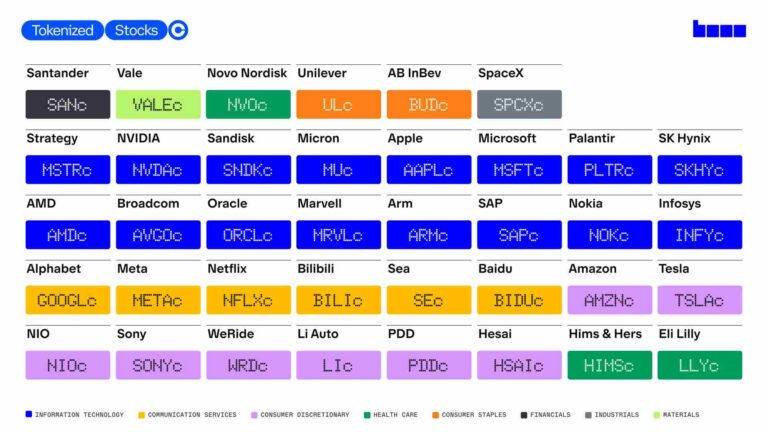This screenshot has width=768, height=432.
Task: Select the VALEc Vale green tile
Action: point(158,104)
